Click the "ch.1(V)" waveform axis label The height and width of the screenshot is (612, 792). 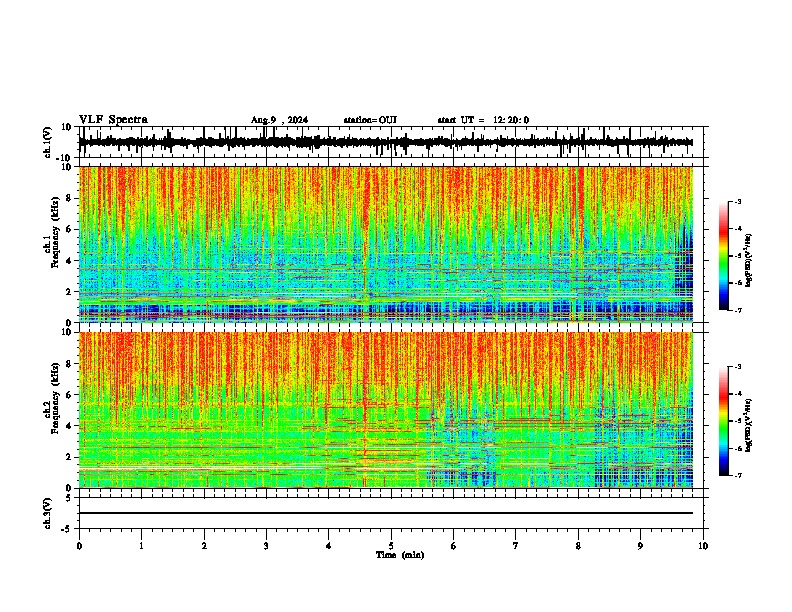click(48, 142)
